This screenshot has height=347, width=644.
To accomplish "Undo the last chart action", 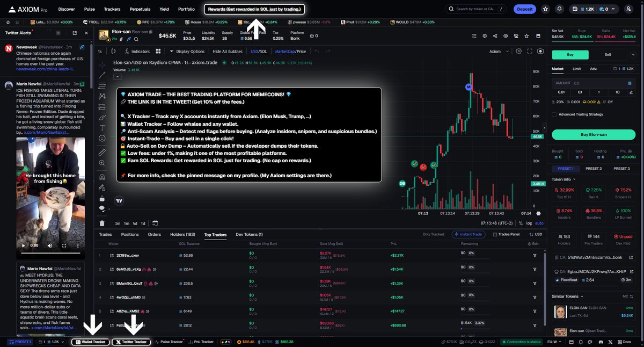I will point(317,52).
